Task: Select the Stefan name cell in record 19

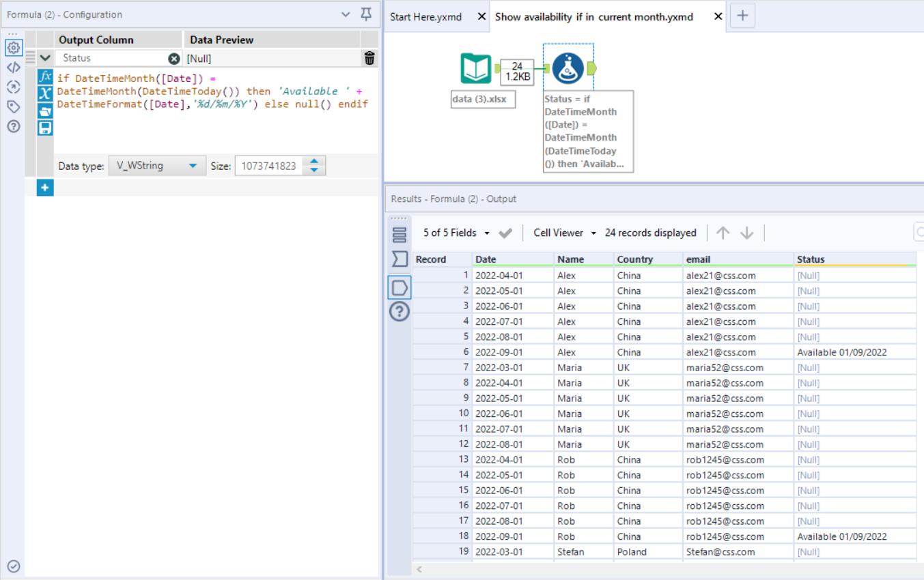Action: point(584,552)
